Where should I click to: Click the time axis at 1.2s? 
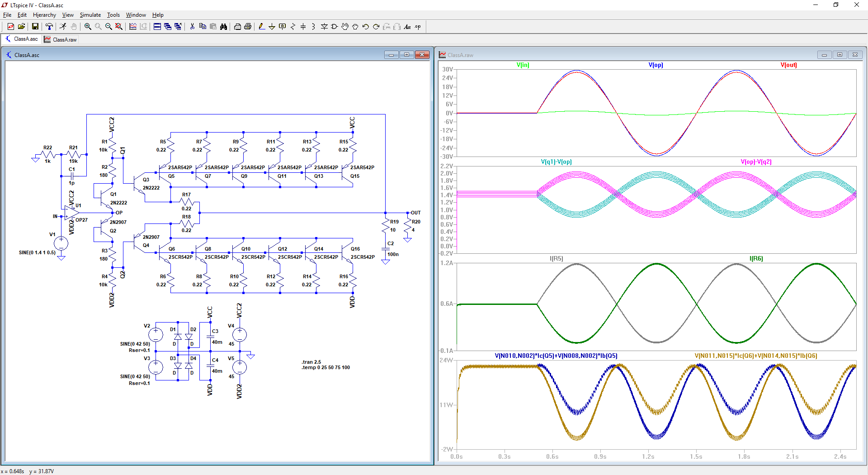coord(648,456)
